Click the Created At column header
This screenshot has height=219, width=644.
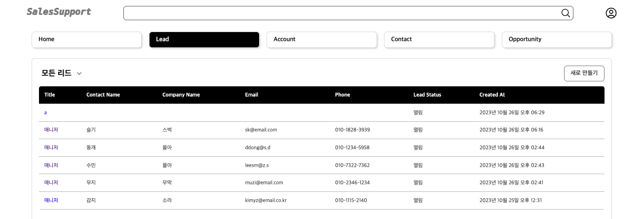[x=492, y=95]
